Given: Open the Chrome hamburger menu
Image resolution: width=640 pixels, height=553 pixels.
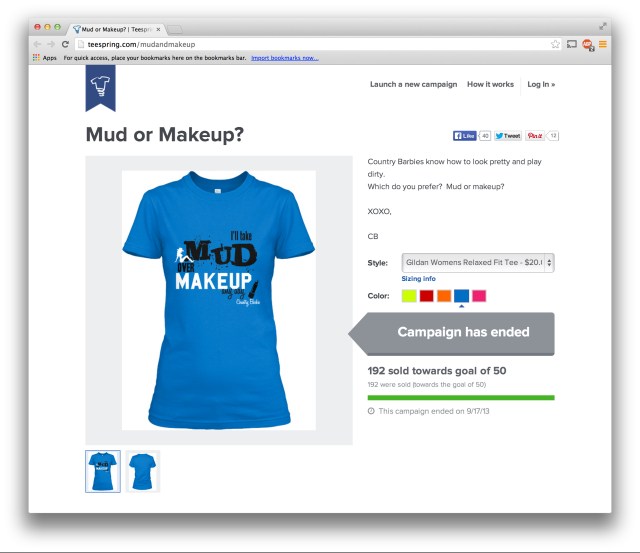Looking at the screenshot, I should point(603,44).
